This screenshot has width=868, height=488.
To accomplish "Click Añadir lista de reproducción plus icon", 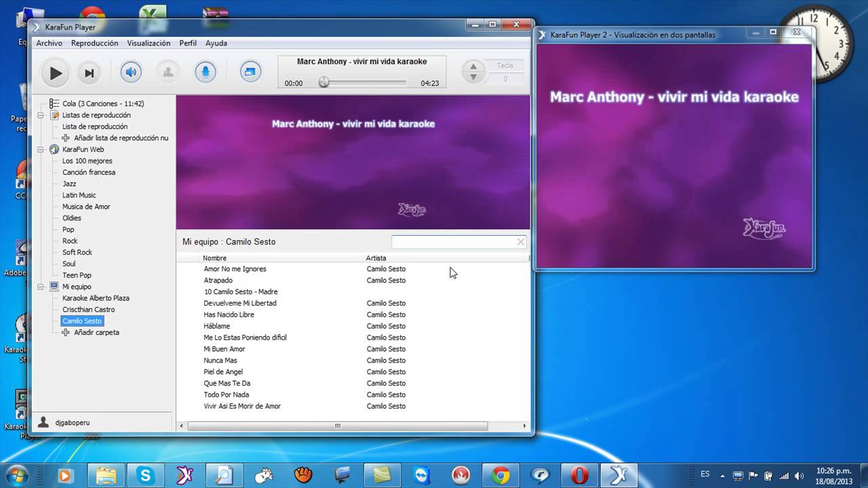I will tap(66, 138).
